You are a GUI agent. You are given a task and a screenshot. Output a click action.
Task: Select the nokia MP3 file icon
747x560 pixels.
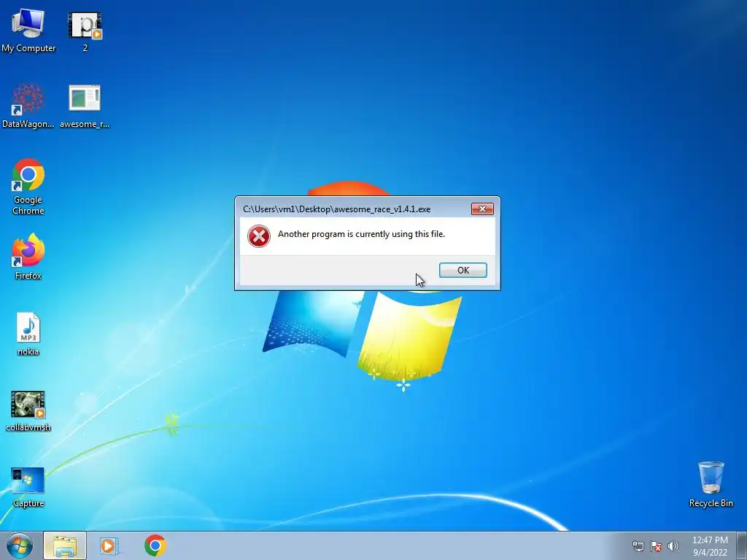point(28,333)
